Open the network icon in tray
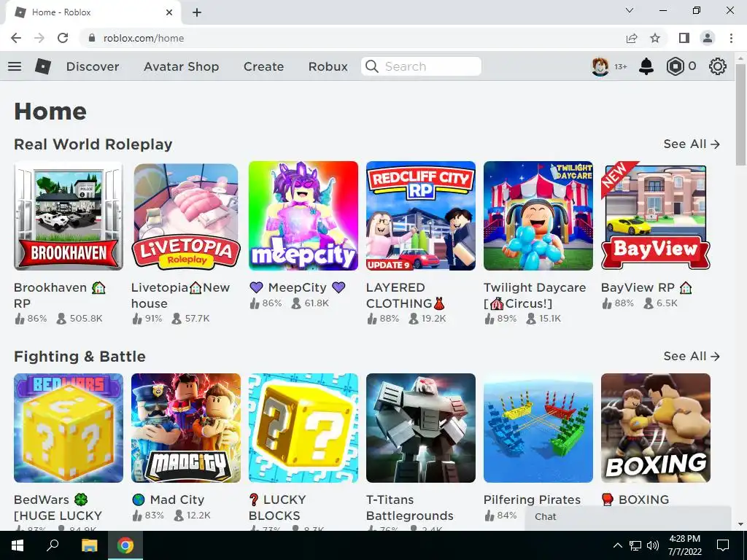747x560 pixels. tap(635, 545)
